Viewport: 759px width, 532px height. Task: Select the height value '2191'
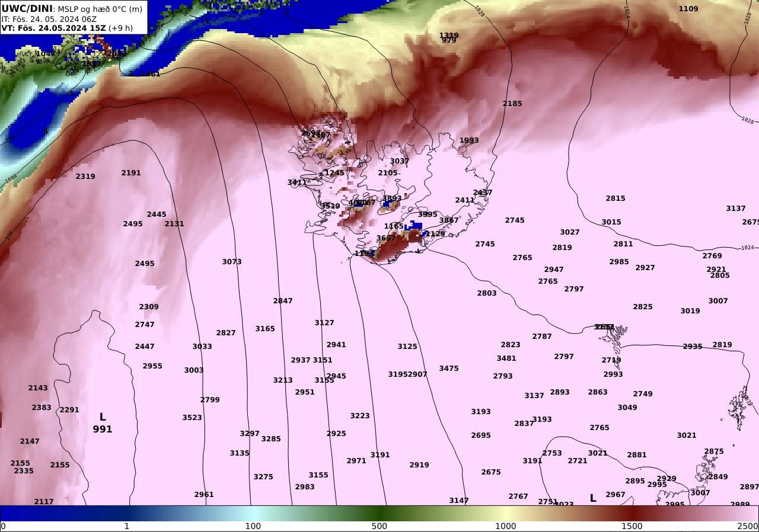click(131, 173)
